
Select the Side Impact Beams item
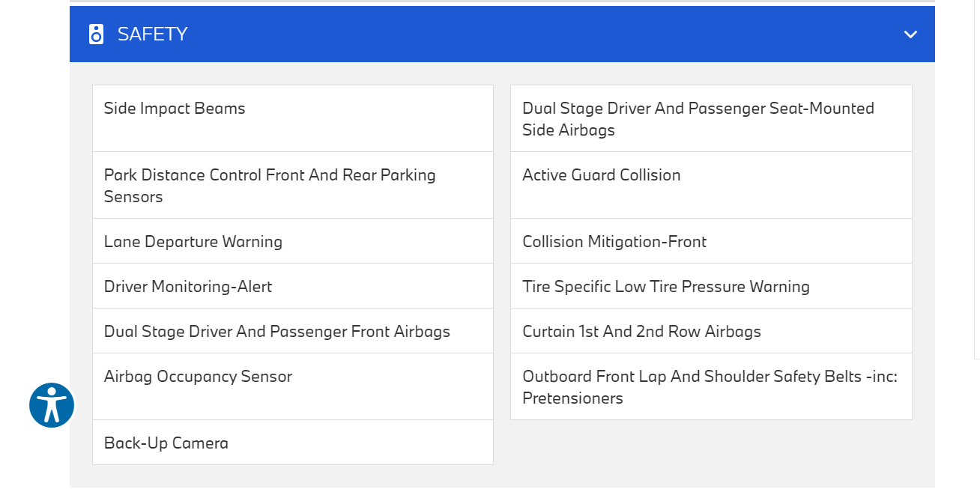point(175,109)
